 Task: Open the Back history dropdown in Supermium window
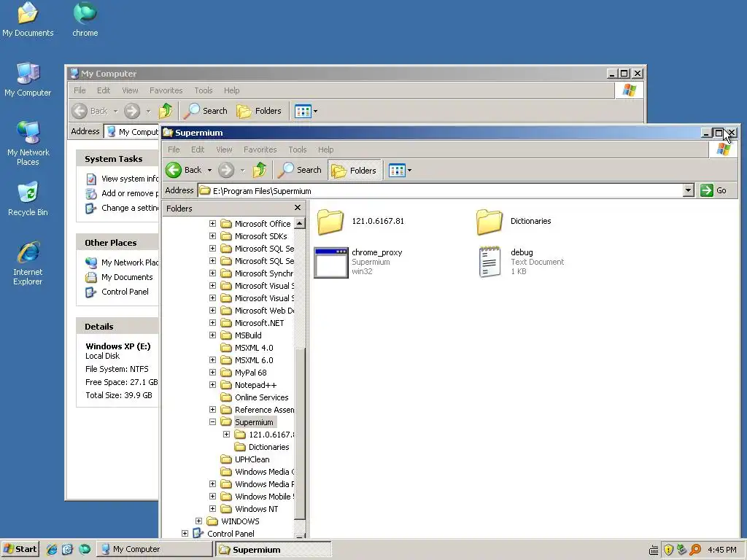[209, 170]
